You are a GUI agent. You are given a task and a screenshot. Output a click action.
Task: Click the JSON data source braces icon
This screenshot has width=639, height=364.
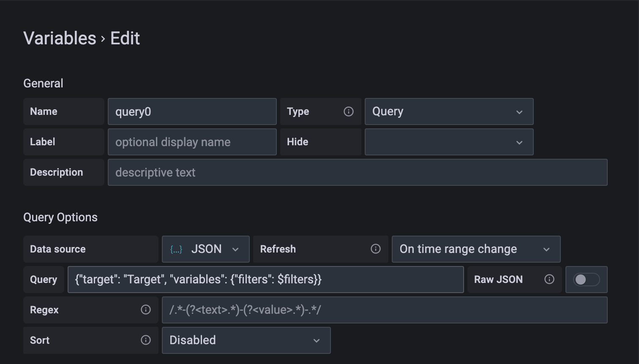176,250
